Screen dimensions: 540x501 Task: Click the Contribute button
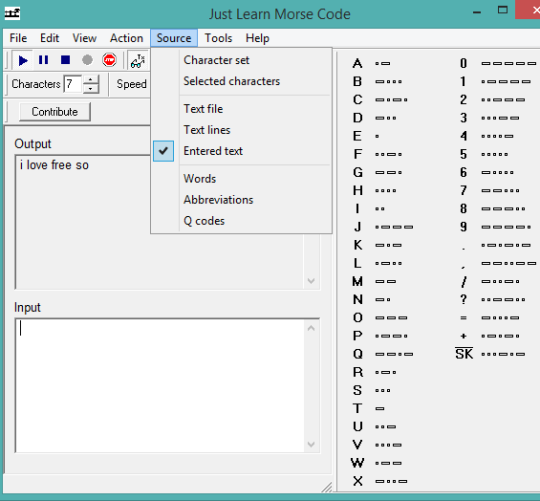point(55,112)
